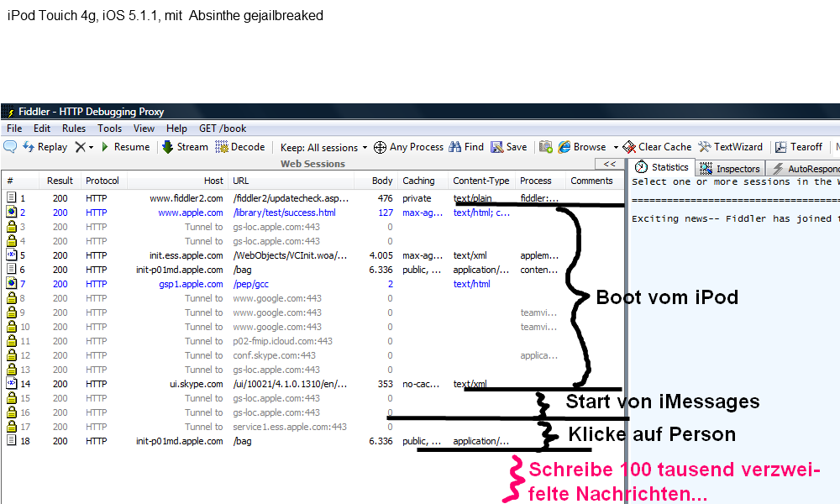Click the Replay toolbar button

[45, 147]
